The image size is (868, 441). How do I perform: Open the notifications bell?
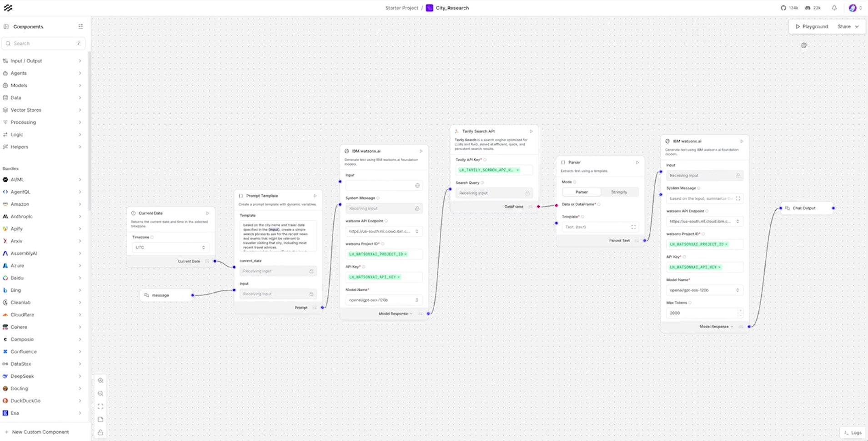coord(834,8)
